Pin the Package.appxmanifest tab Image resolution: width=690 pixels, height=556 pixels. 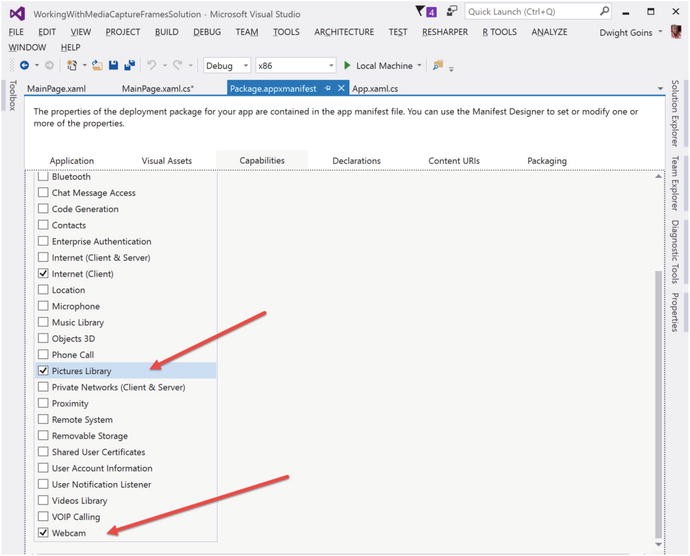(328, 88)
